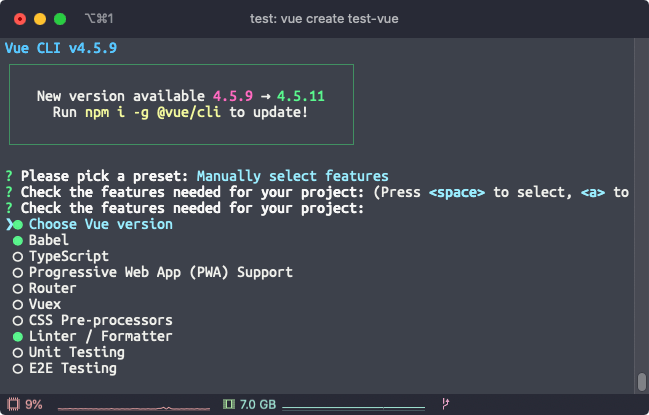Minimize the terminal with the yellow button
This screenshot has width=649, height=415.
[40, 19]
